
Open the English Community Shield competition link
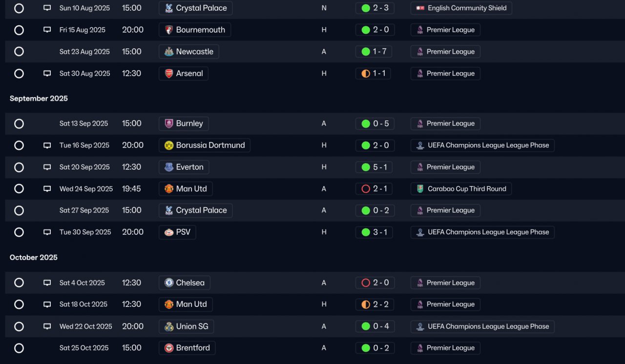tap(461, 8)
